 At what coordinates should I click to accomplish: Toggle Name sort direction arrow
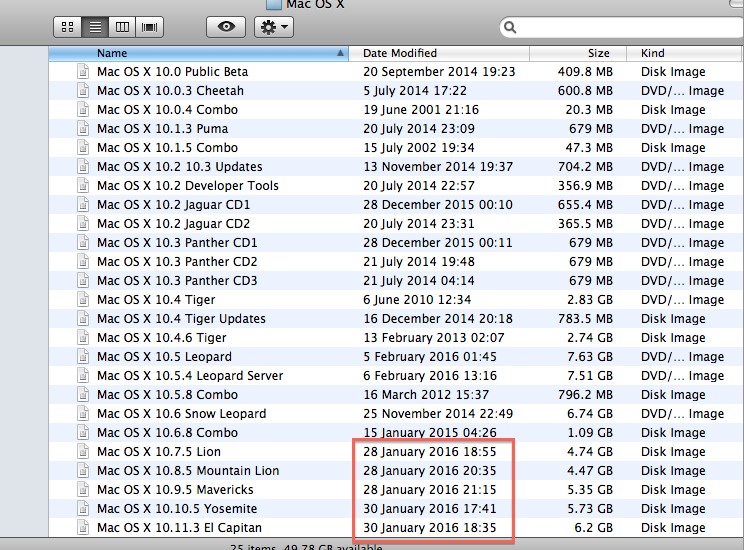340,53
